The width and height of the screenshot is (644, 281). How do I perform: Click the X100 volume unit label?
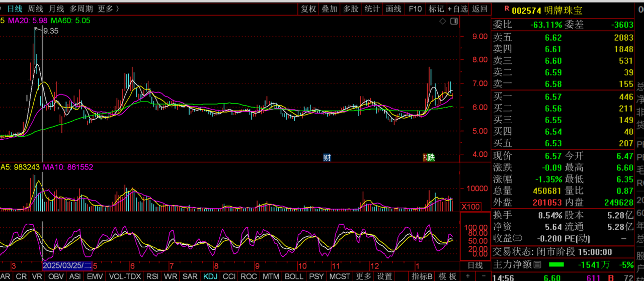point(471,207)
